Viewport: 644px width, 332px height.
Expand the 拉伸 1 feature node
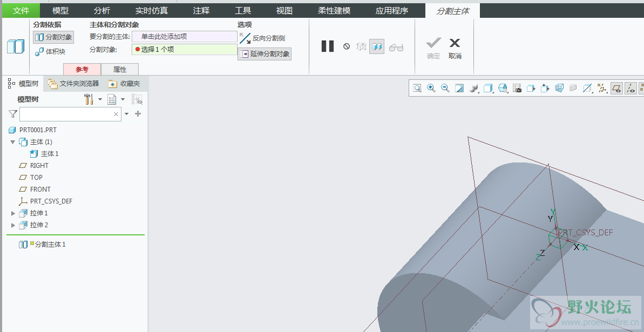(x=13, y=213)
